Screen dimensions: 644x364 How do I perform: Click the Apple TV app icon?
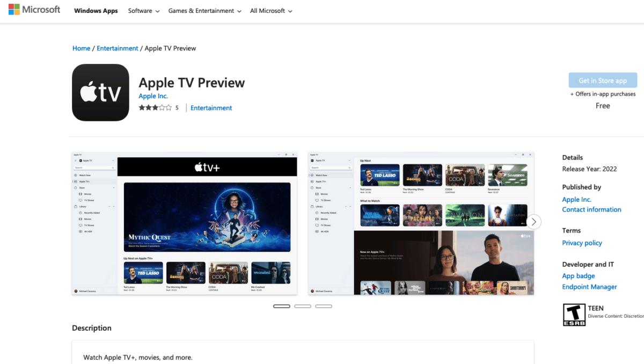pyautogui.click(x=100, y=92)
